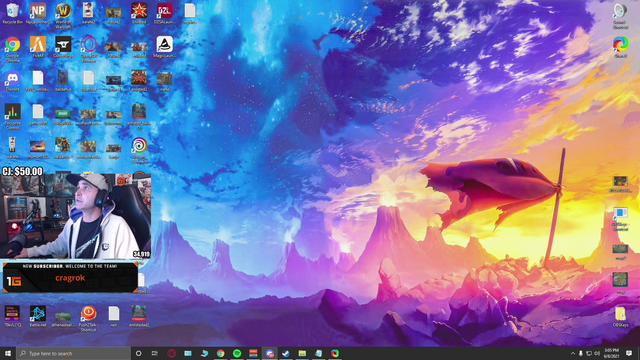The width and height of the screenshot is (640, 360).
Task: Select the speaker Sound shortcut on desktop
Action: pyautogui.click(x=620, y=16)
